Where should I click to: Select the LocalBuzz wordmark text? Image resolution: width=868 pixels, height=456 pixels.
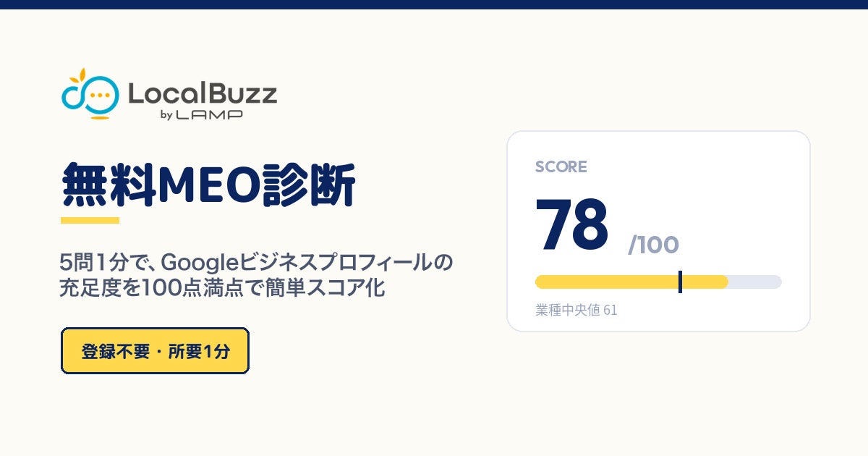[202, 94]
